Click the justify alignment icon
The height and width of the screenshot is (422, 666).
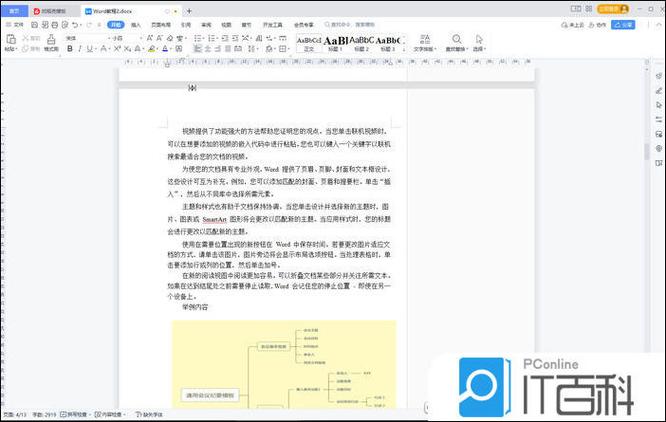(228, 49)
